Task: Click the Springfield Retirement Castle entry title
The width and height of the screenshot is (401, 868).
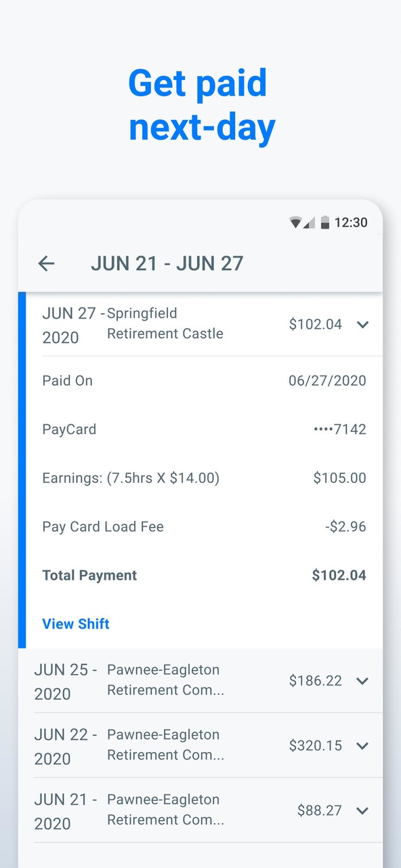Action: [165, 323]
